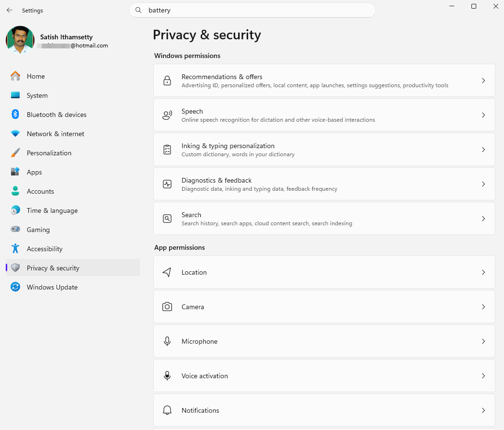Screen dimensions: 504x430
Task: Open Microphone permissions
Action: point(324,341)
